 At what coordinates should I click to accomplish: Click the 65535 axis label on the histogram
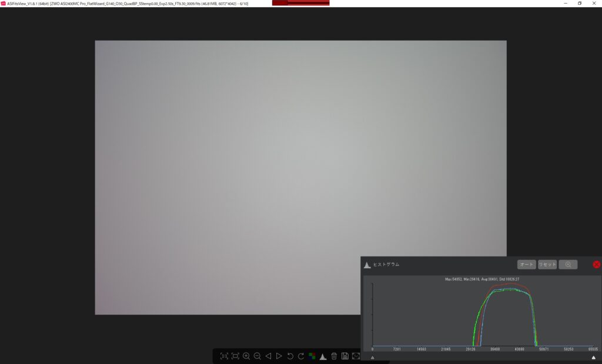[x=593, y=349]
